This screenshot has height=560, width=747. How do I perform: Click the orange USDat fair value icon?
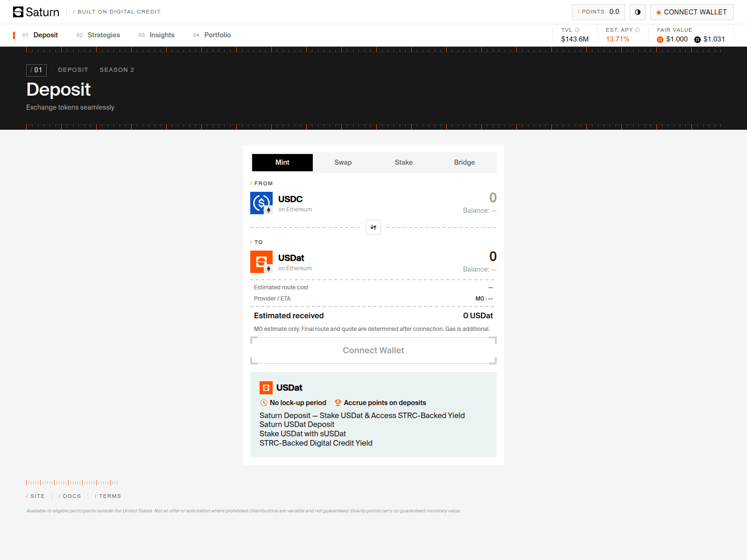tap(660, 40)
